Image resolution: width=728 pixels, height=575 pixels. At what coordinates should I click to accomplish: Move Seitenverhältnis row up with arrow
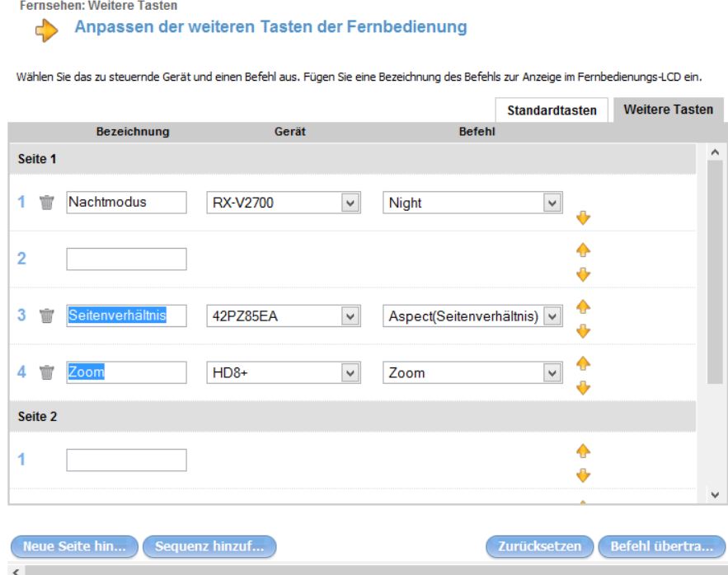point(584,305)
